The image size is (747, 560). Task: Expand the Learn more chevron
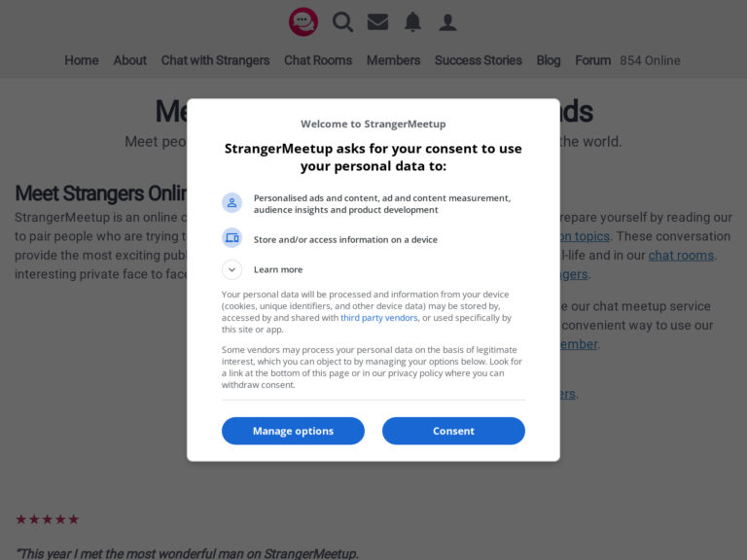coord(232,269)
